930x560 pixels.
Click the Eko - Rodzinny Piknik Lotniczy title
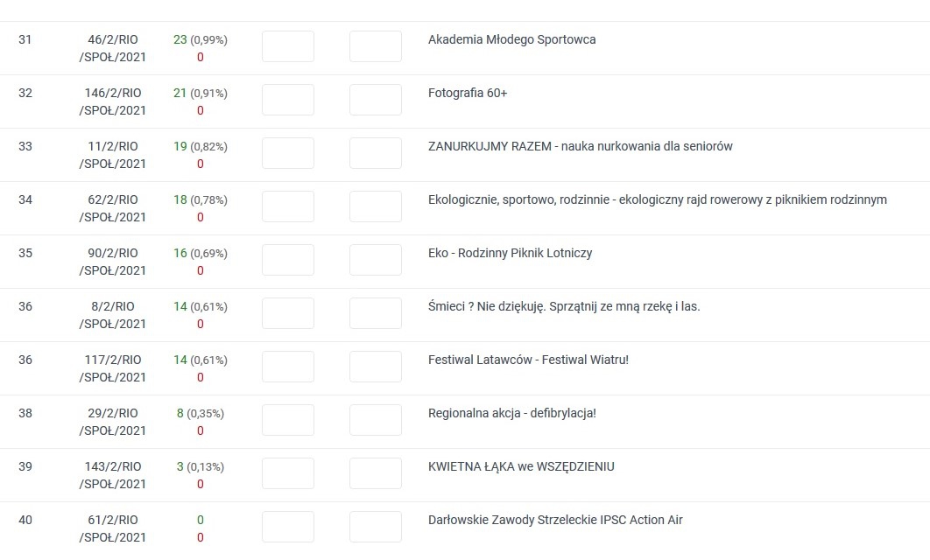(510, 253)
